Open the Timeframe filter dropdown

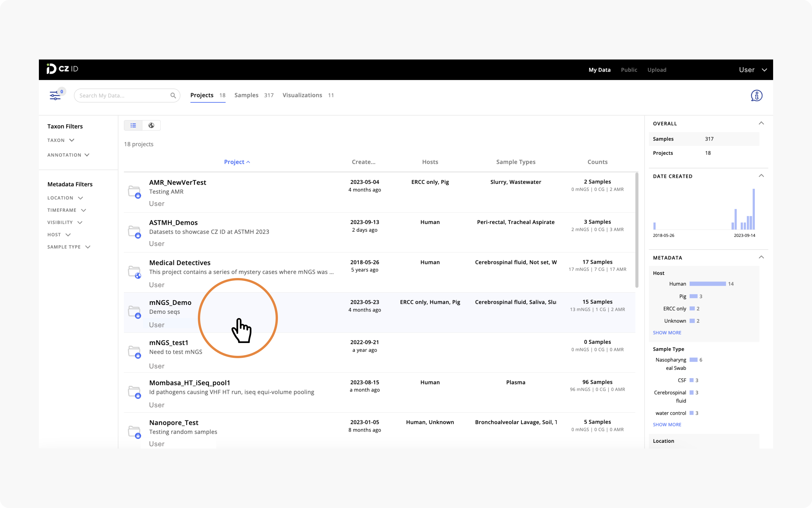[x=67, y=210]
